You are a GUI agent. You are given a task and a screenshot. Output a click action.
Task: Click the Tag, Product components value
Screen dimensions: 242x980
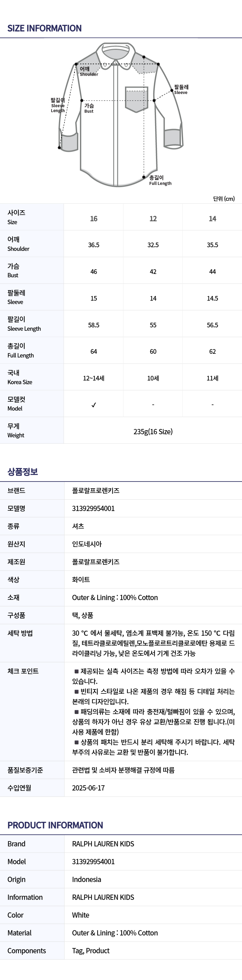[91, 951]
